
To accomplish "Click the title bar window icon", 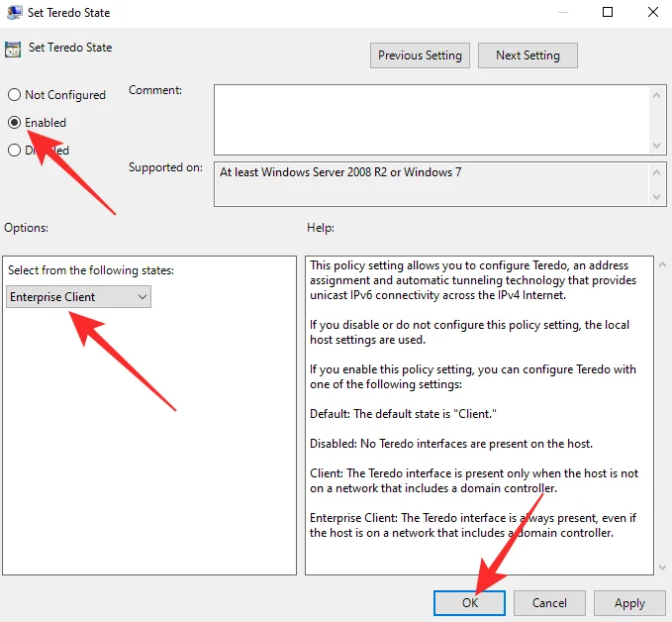I will pyautogui.click(x=14, y=13).
